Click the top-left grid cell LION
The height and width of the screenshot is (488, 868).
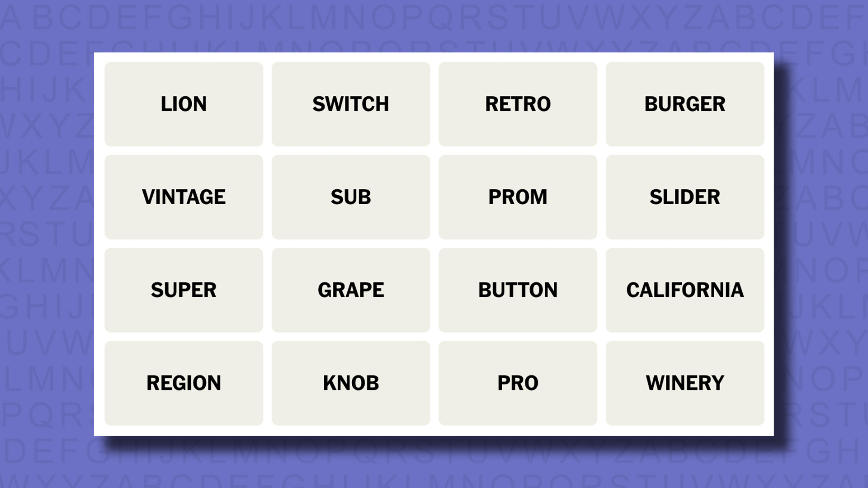(x=184, y=103)
